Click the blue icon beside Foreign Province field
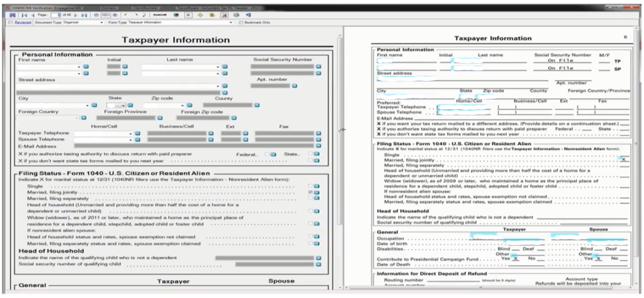 (x=160, y=118)
